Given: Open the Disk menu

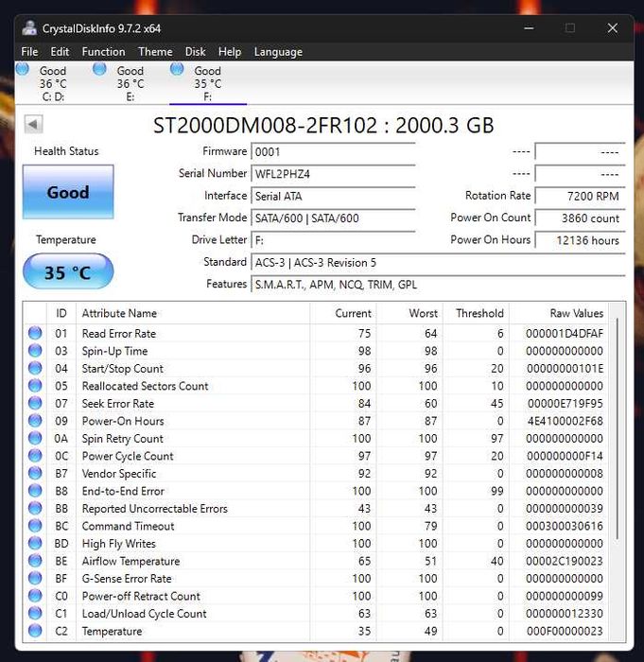Looking at the screenshot, I should [195, 52].
